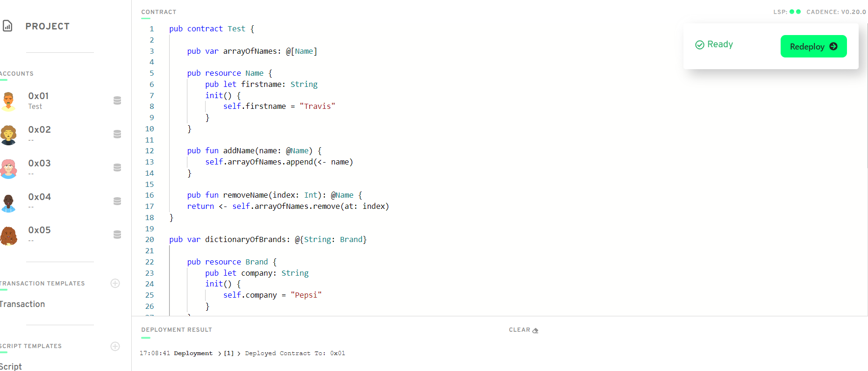Image resolution: width=868 pixels, height=371 pixels.
Task: Click the Ready status checkmark icon
Action: coord(699,45)
